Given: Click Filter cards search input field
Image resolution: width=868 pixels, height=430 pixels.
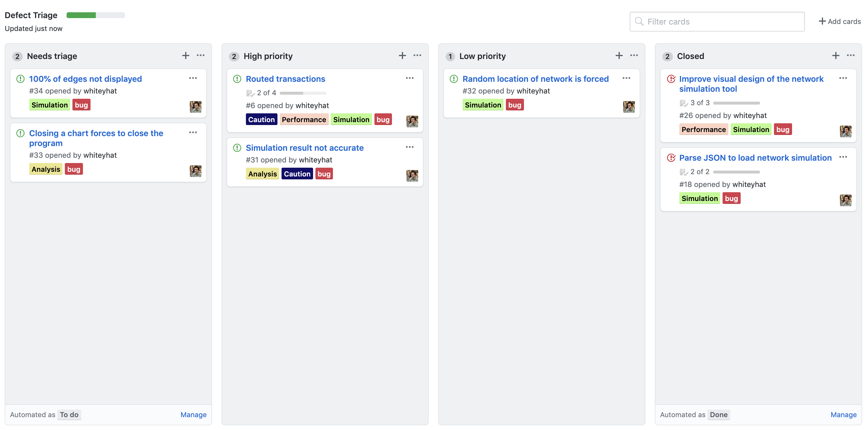Looking at the screenshot, I should [x=717, y=22].
